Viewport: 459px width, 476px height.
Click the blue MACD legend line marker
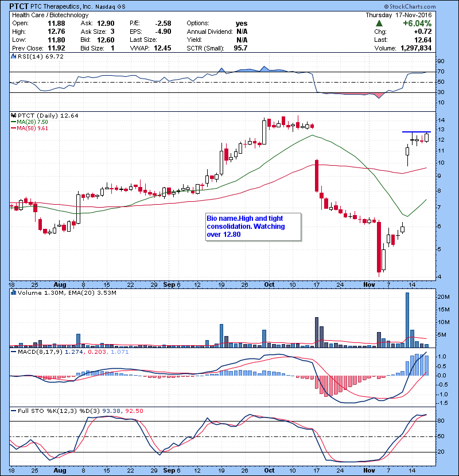[13, 352]
